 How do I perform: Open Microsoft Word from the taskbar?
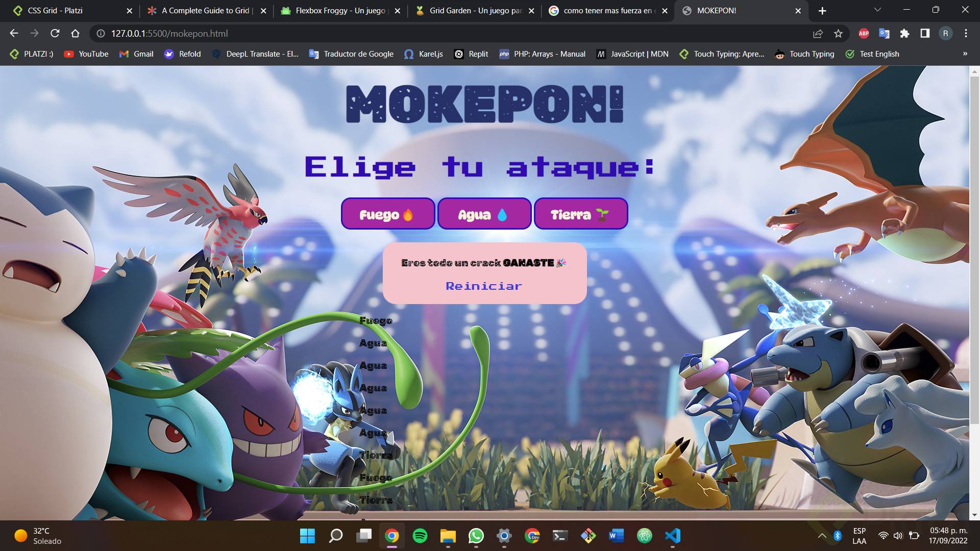(x=616, y=536)
